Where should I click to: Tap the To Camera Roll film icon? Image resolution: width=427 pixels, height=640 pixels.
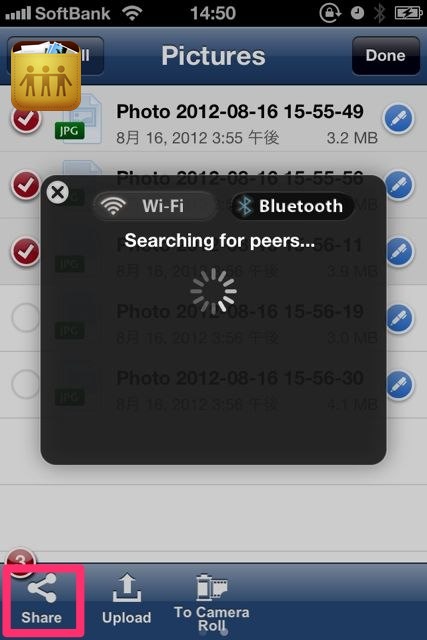(211, 587)
